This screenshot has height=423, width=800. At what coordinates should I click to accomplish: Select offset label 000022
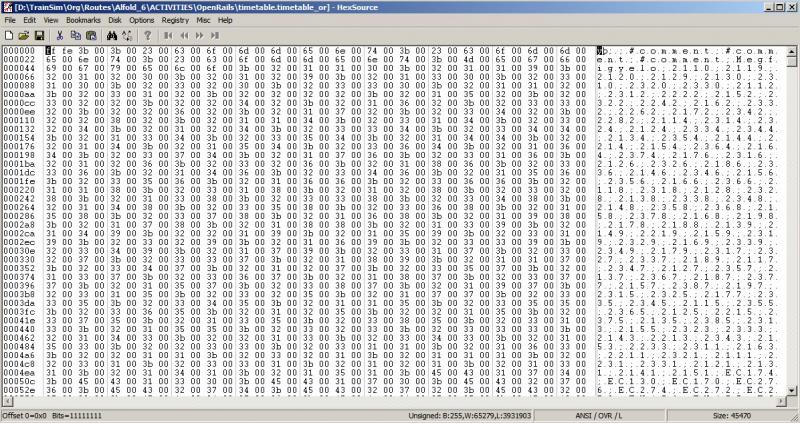(19, 59)
